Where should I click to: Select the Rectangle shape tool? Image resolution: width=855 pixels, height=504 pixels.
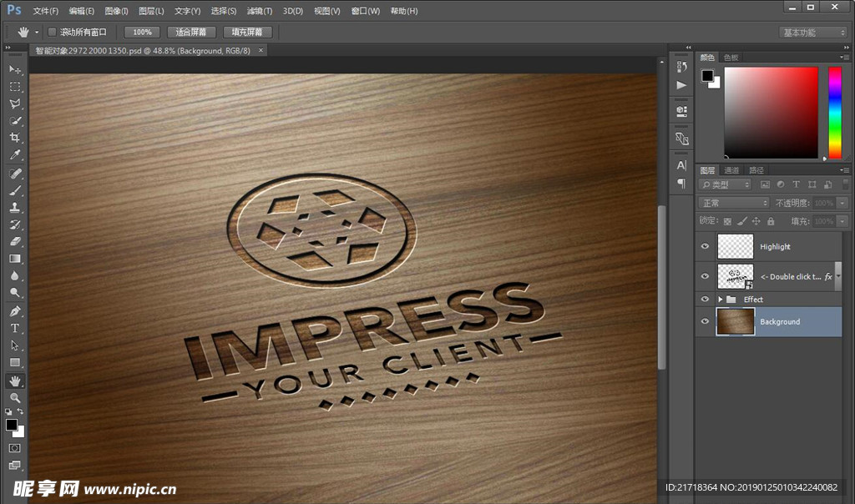[x=15, y=362]
